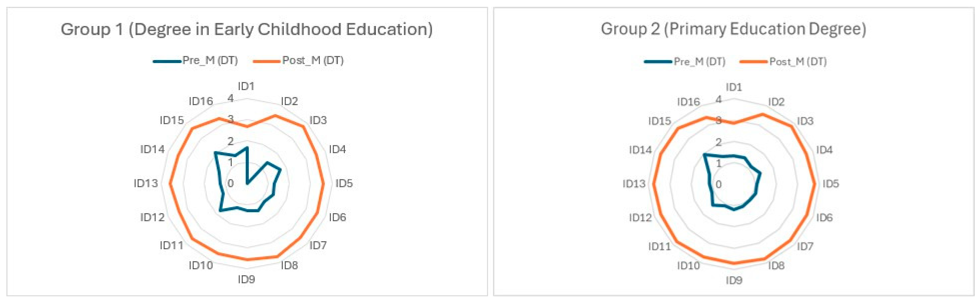The height and width of the screenshot is (302, 980).
Task: Click the ID3 axis label in Group 2
Action: [805, 121]
